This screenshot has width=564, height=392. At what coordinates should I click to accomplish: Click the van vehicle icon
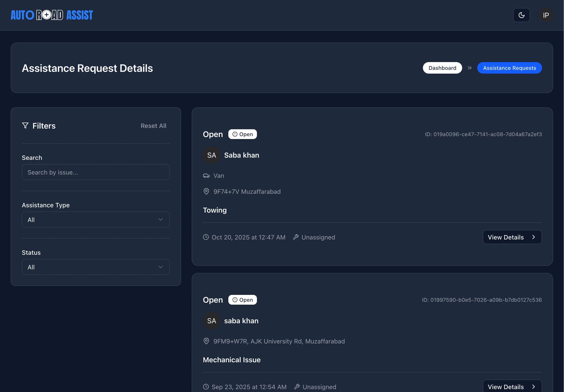206,176
